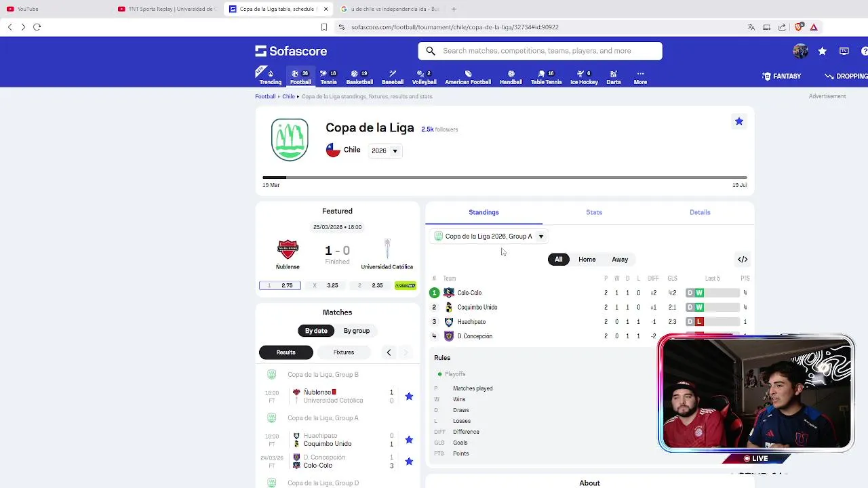Reload the page with browser refresh

click(37, 27)
